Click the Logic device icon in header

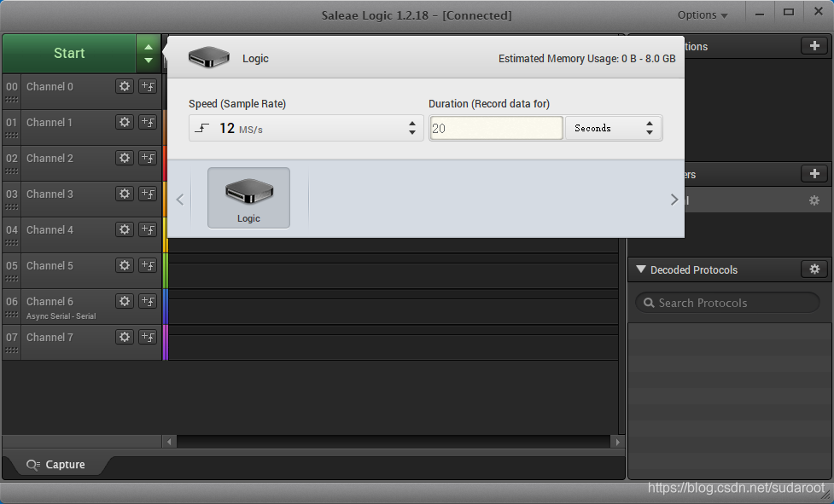point(208,57)
